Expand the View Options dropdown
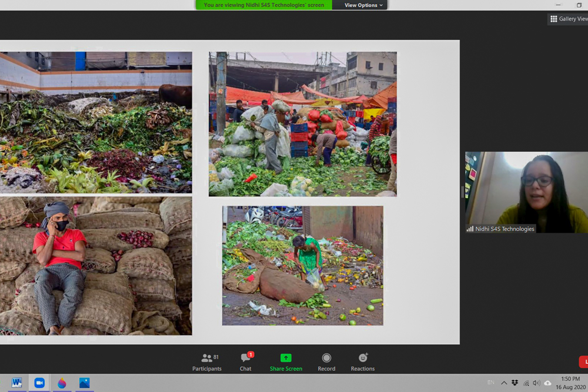588x392 pixels. click(363, 5)
